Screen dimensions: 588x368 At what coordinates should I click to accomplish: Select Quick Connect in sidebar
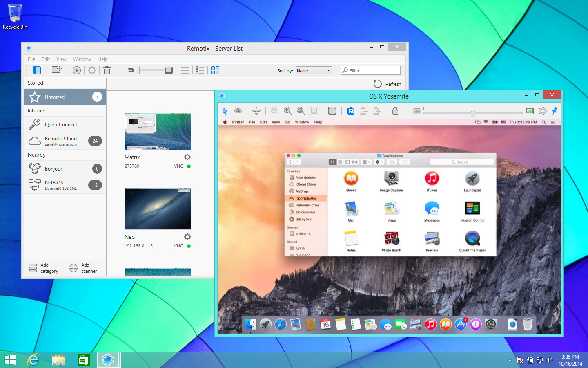(65, 124)
